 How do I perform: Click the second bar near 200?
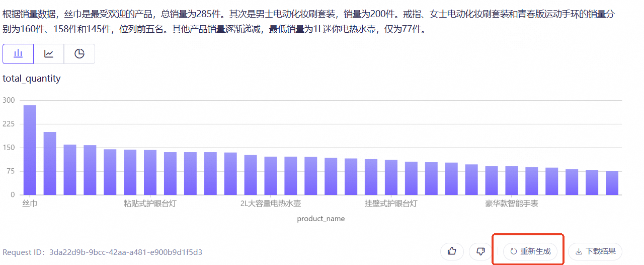click(50, 164)
